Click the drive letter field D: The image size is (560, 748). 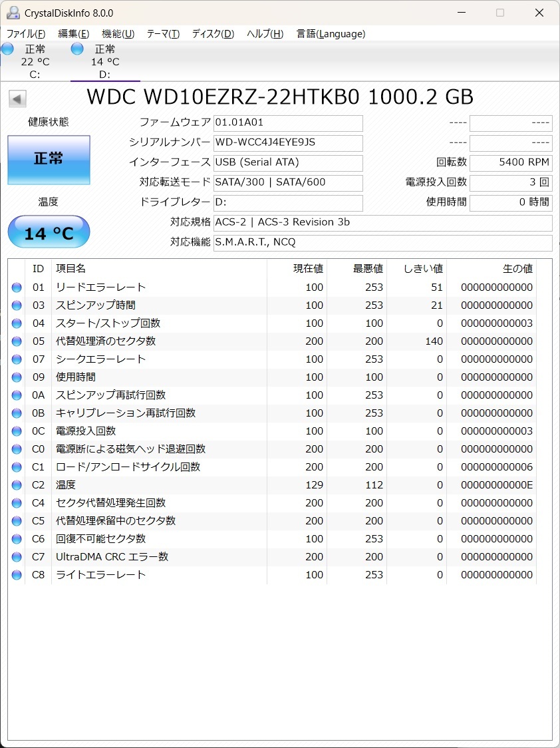(x=288, y=203)
